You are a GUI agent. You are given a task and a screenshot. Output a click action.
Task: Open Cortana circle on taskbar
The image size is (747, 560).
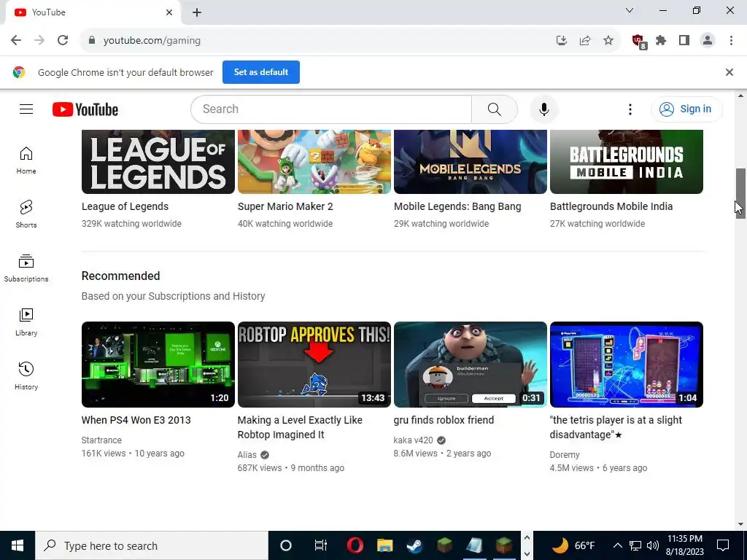(286, 545)
